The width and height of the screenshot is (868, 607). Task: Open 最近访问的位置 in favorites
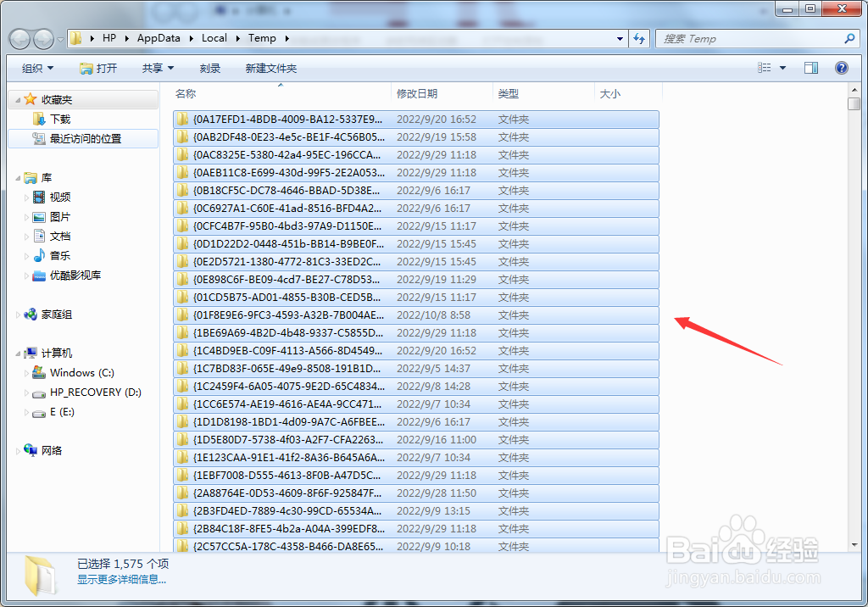(x=86, y=138)
